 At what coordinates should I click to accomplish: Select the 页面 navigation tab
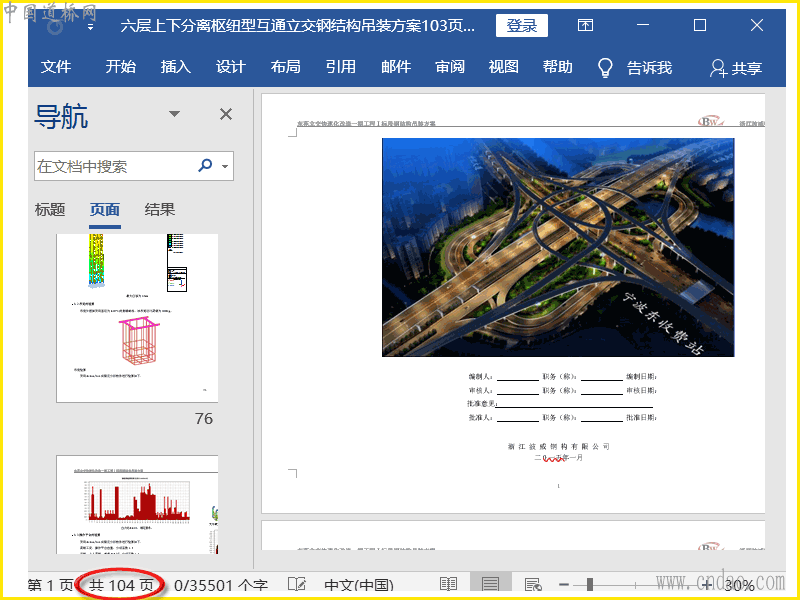[105, 210]
